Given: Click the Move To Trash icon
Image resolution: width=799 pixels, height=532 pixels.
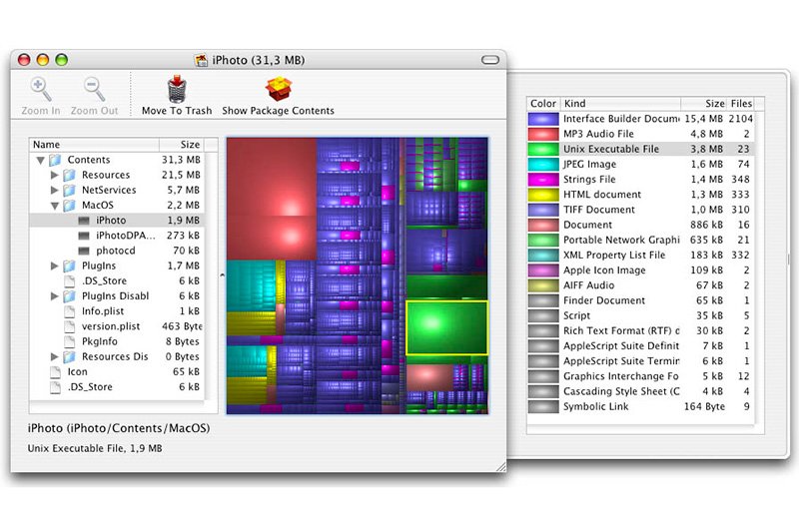Looking at the screenshot, I should (175, 88).
